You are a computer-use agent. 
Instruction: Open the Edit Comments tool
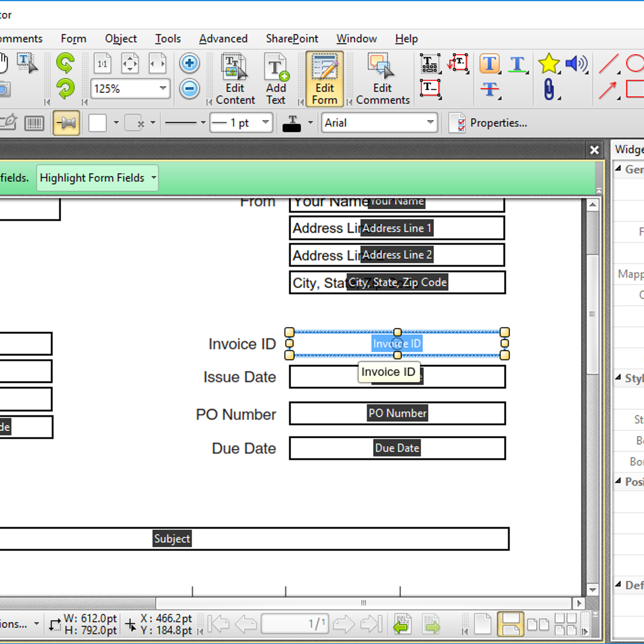381,78
